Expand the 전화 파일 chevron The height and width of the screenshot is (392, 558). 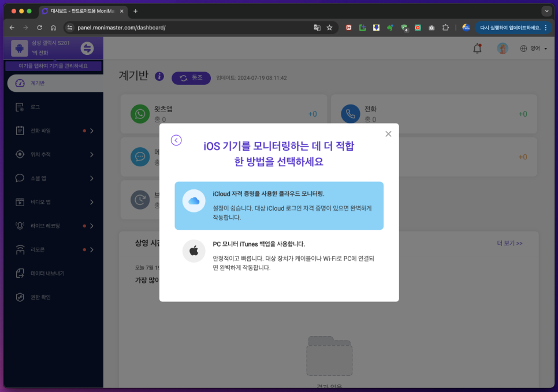point(92,130)
